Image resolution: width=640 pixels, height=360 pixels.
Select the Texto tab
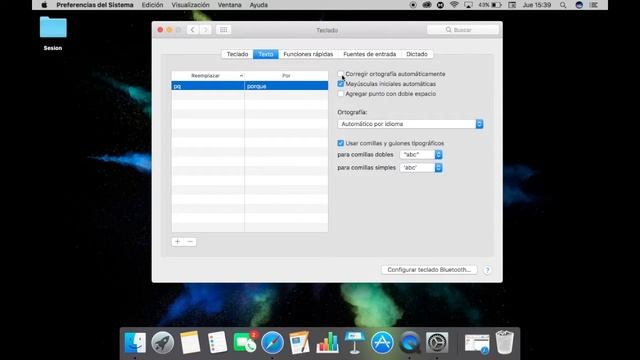tap(266, 54)
